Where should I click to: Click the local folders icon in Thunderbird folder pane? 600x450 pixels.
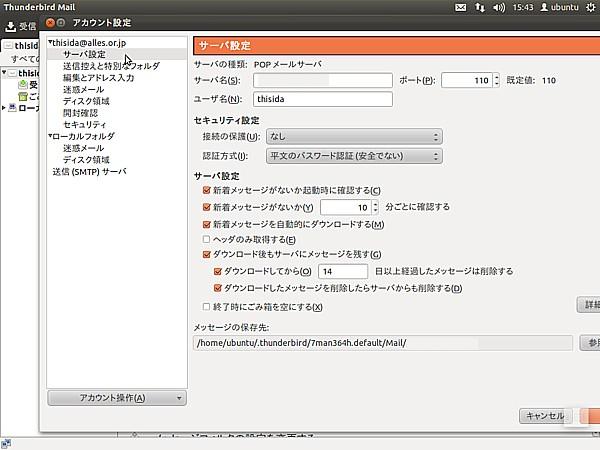click(x=12, y=108)
